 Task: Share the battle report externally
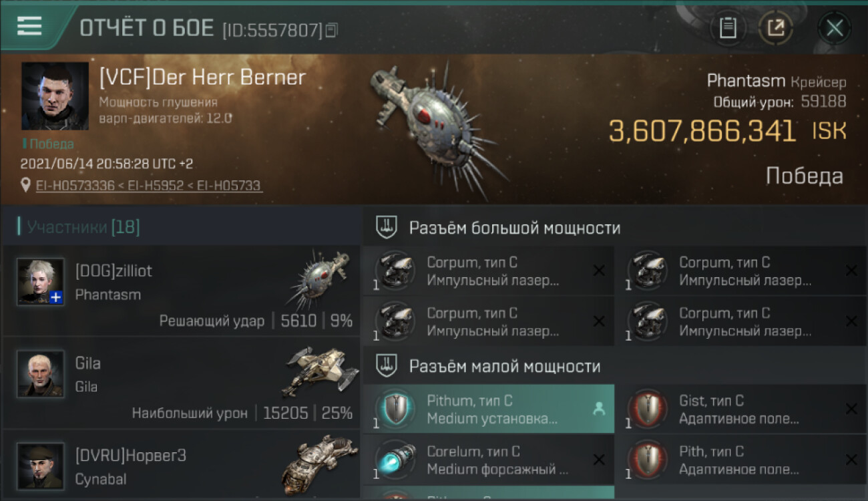point(776,28)
